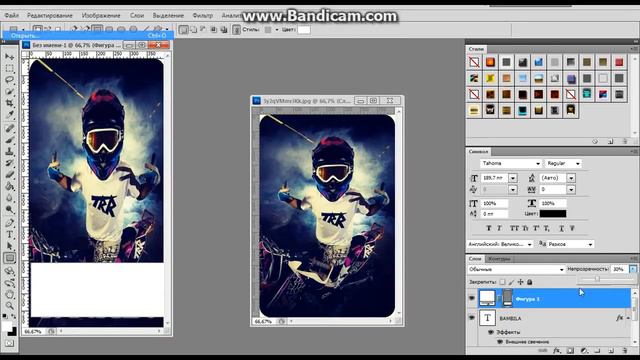Hide the BAMBILA text layer

pyautogui.click(x=472, y=318)
